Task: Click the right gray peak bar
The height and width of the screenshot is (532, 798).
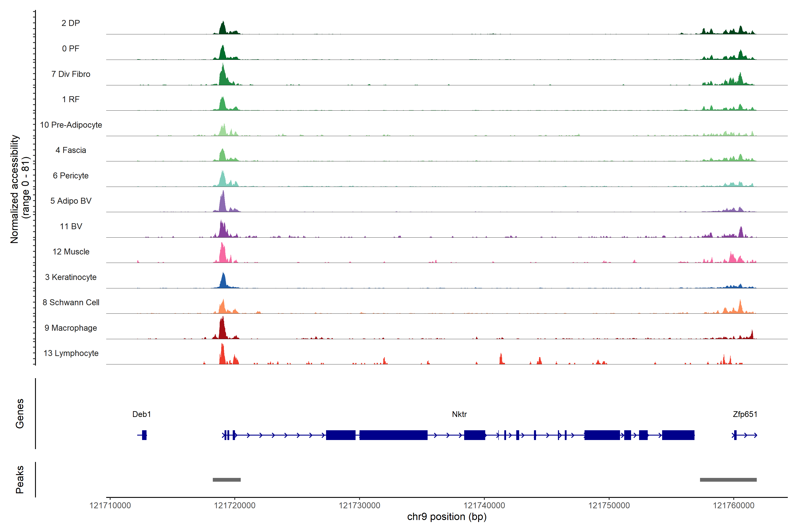Action: coord(728,480)
